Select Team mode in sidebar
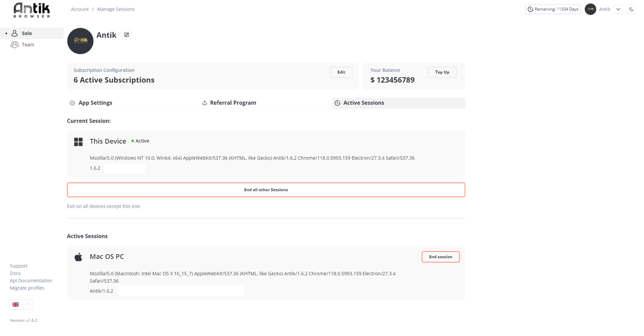The height and width of the screenshot is (336, 644). 32,45
